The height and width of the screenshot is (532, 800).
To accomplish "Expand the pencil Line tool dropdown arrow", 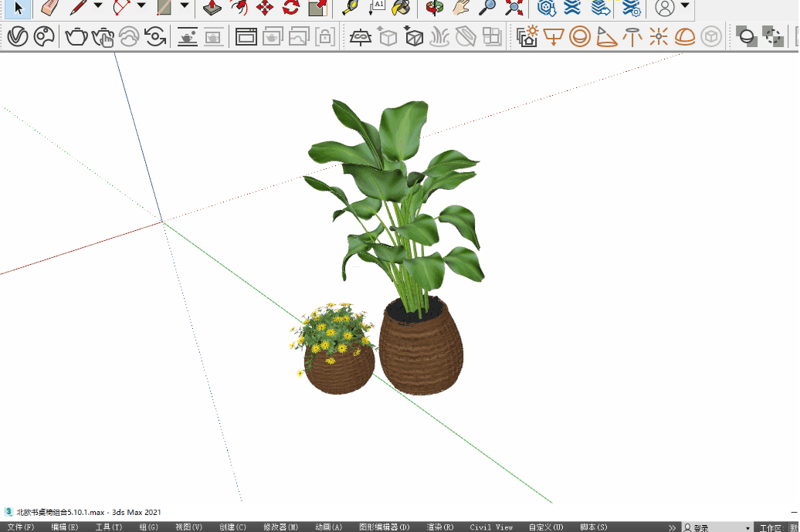I will coord(98,6).
